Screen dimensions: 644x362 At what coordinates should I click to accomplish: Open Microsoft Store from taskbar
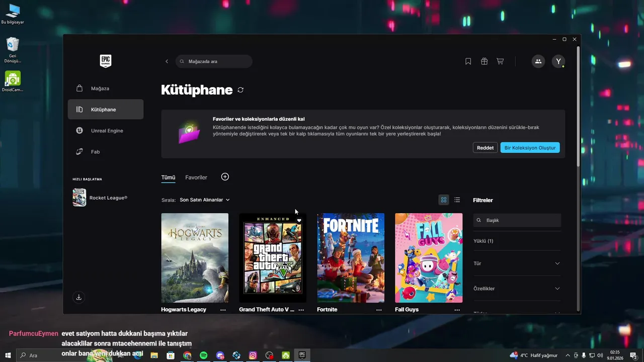tap(171, 355)
